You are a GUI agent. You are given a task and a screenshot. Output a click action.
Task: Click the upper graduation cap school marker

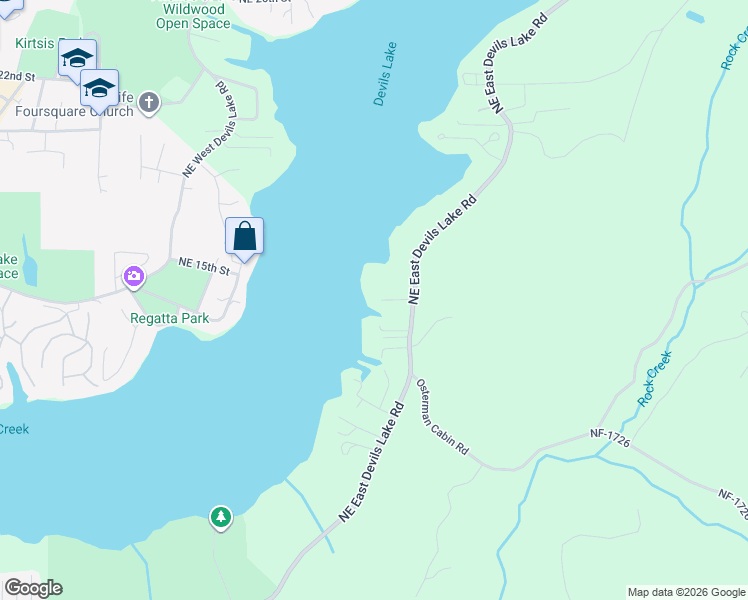tap(77, 61)
